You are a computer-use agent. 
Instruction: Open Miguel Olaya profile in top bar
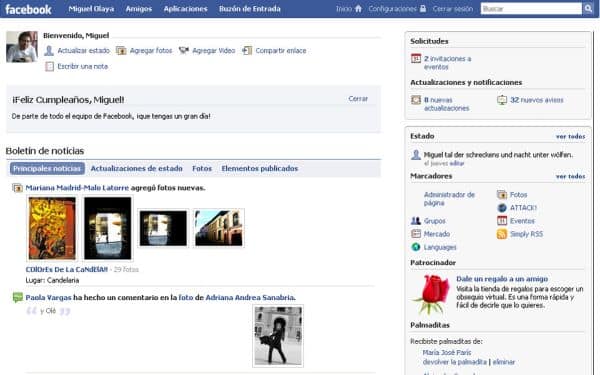coord(91,8)
